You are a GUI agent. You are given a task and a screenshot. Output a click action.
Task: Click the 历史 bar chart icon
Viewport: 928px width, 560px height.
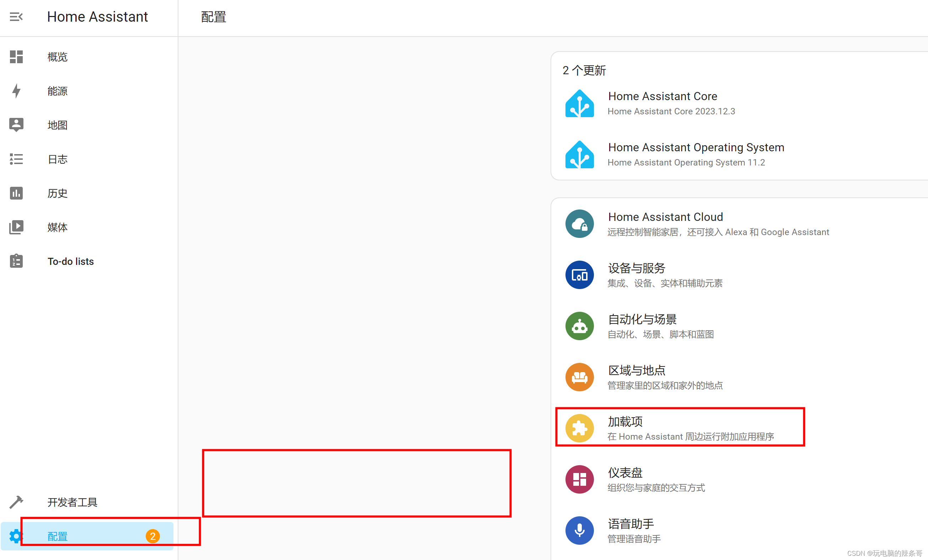[16, 193]
